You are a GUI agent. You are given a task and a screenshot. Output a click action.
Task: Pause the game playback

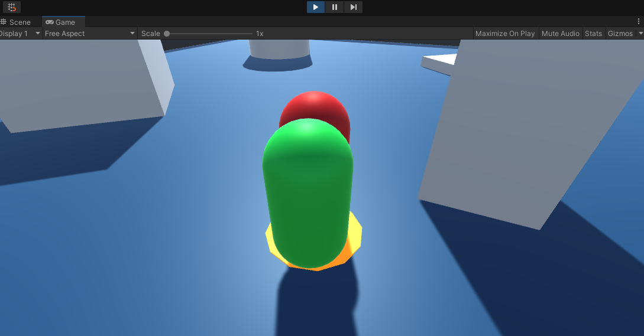click(334, 7)
